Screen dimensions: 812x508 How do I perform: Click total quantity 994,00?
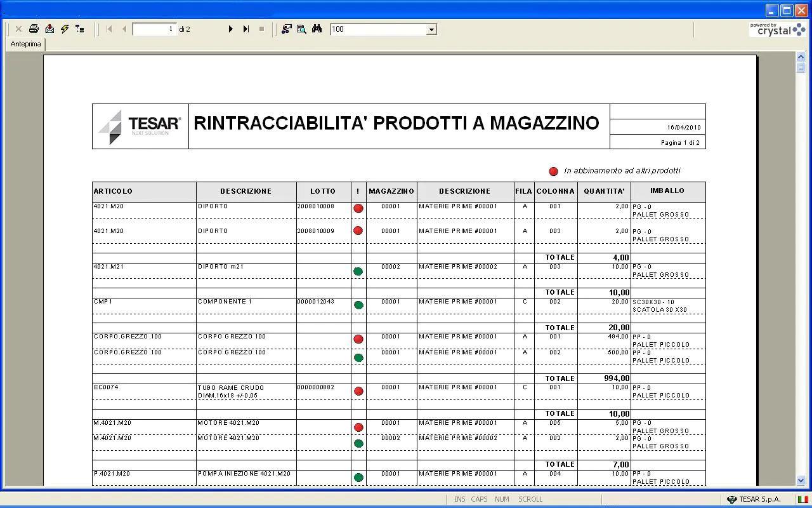(617, 378)
